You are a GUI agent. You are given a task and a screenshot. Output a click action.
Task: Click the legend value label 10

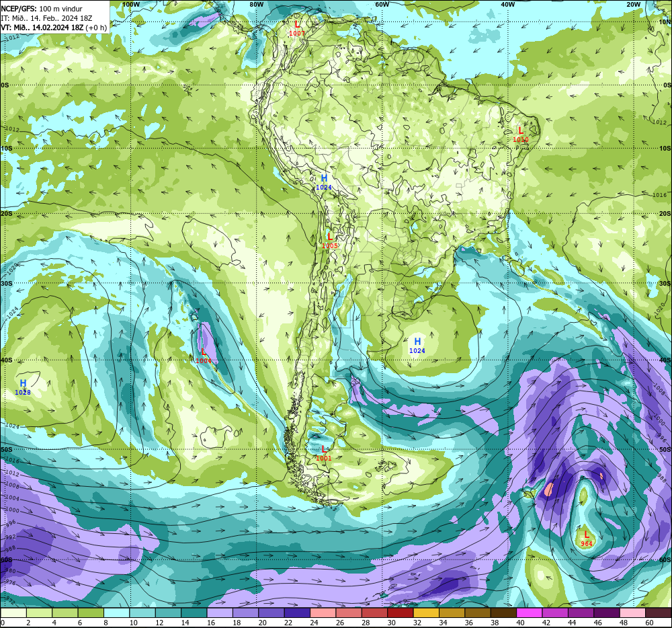tap(133, 623)
